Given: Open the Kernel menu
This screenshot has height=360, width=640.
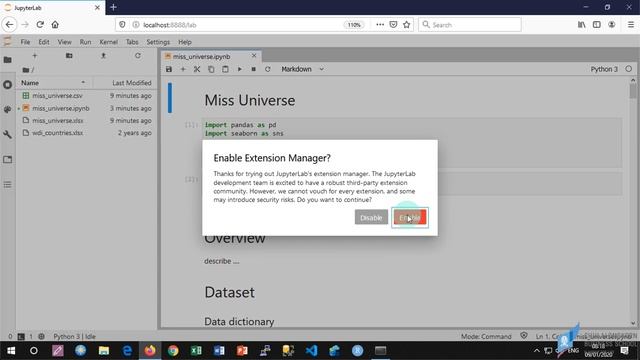Looking at the screenshot, I should point(108,42).
